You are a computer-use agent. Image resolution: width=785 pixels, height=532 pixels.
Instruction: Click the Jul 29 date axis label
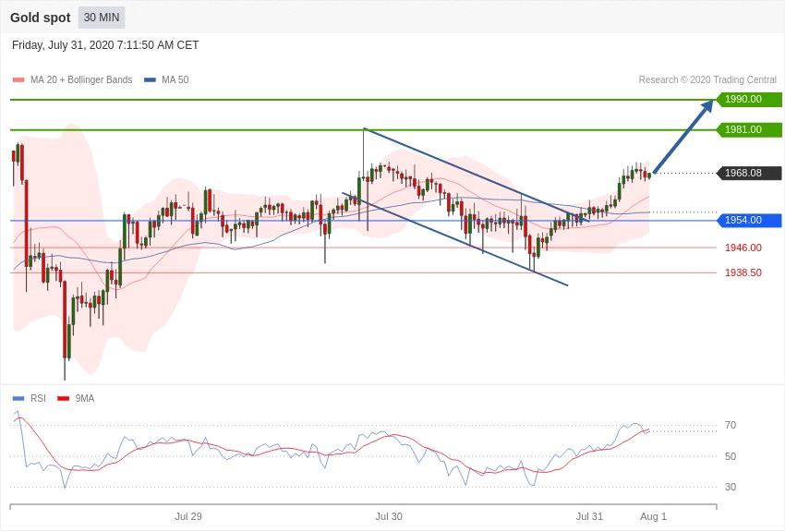[188, 516]
